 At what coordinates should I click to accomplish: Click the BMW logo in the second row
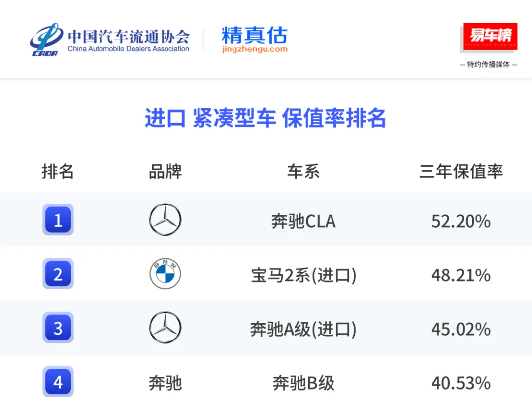click(165, 273)
